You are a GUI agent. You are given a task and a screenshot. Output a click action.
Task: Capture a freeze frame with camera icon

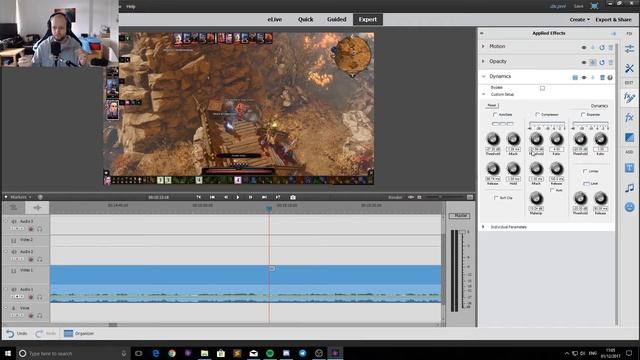(x=293, y=197)
